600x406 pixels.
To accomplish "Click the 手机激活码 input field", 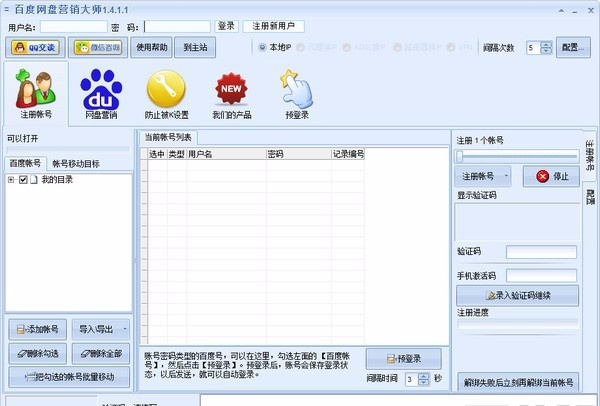I will (541, 276).
